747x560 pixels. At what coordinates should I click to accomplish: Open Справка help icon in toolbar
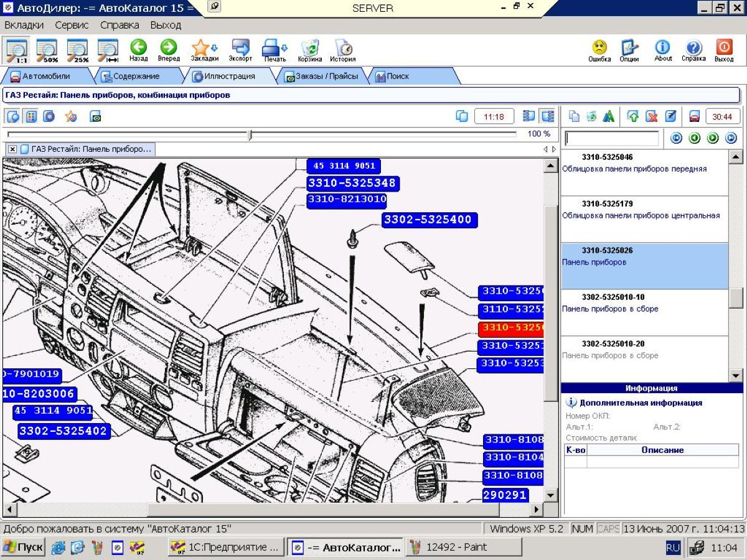[693, 50]
